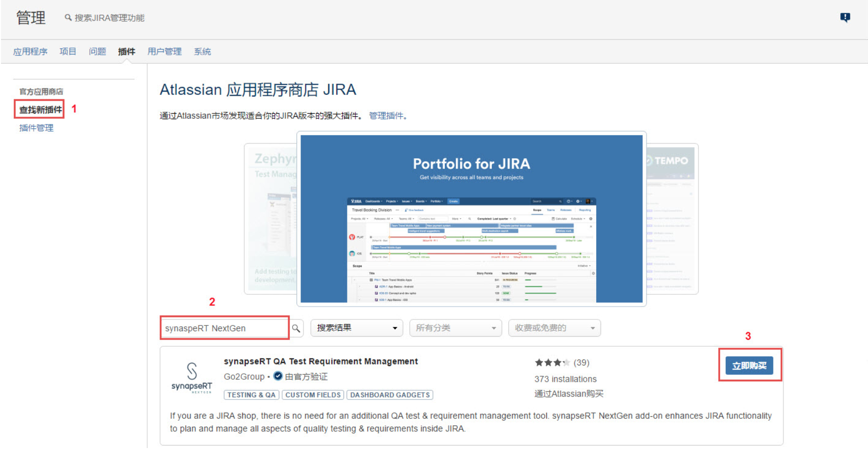Viewport: 868px width, 451px height.
Task: Select the TESTING & QA category tag
Action: point(251,395)
